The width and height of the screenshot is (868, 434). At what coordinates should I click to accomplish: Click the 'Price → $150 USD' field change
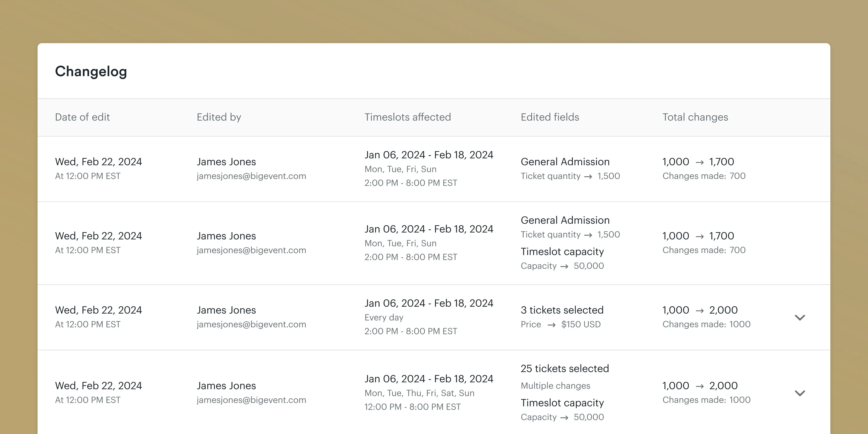tap(560, 324)
